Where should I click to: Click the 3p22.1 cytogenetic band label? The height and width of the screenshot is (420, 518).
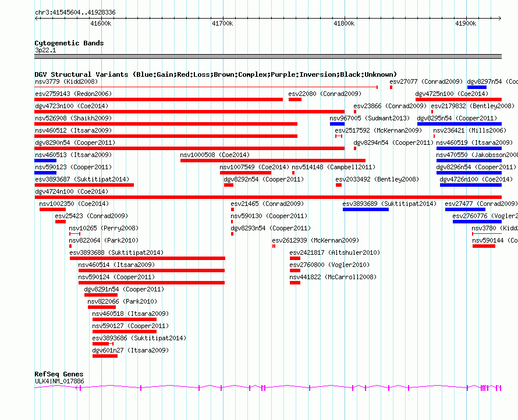click(45, 50)
